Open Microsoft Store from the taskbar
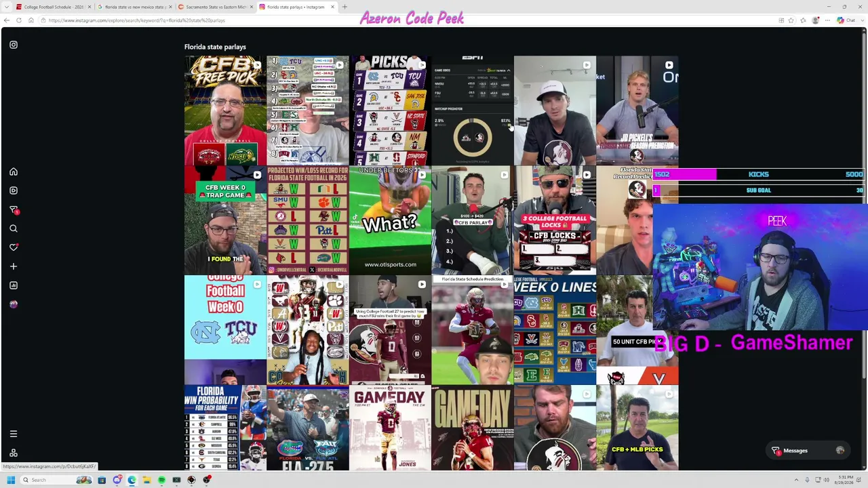Viewport: 868px width, 488px height. coord(102,480)
